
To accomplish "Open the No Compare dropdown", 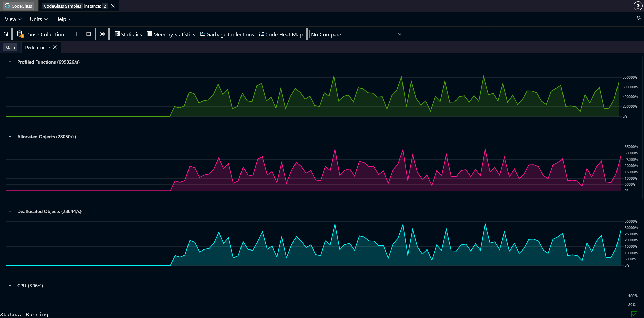I will [356, 34].
